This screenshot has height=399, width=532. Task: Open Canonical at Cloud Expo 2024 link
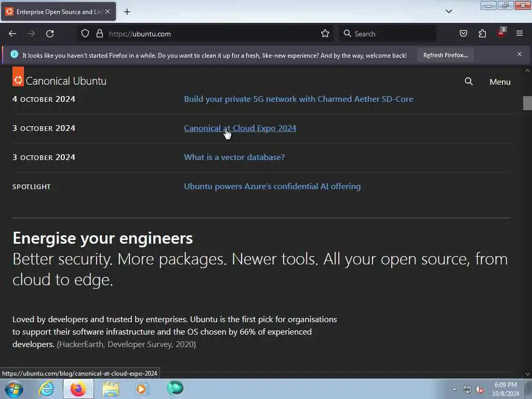click(240, 128)
